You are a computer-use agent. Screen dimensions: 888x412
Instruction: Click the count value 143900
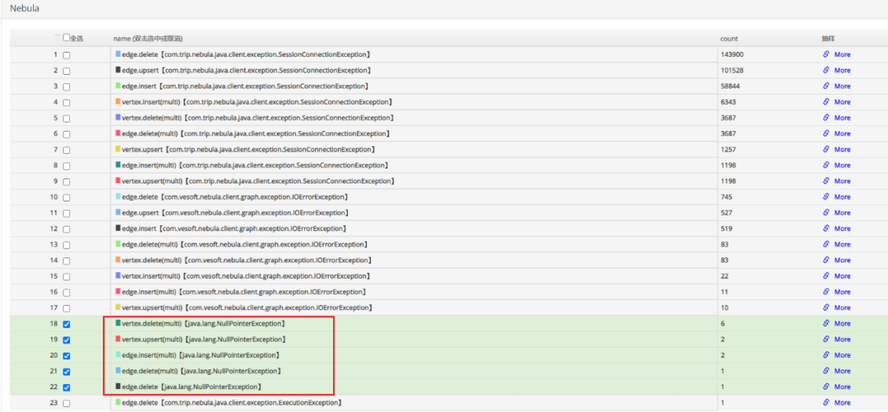click(732, 54)
